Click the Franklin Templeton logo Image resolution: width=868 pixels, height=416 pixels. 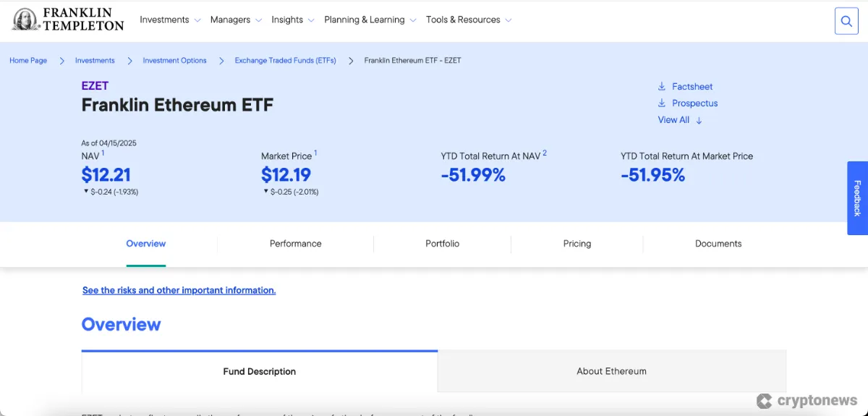pos(68,20)
